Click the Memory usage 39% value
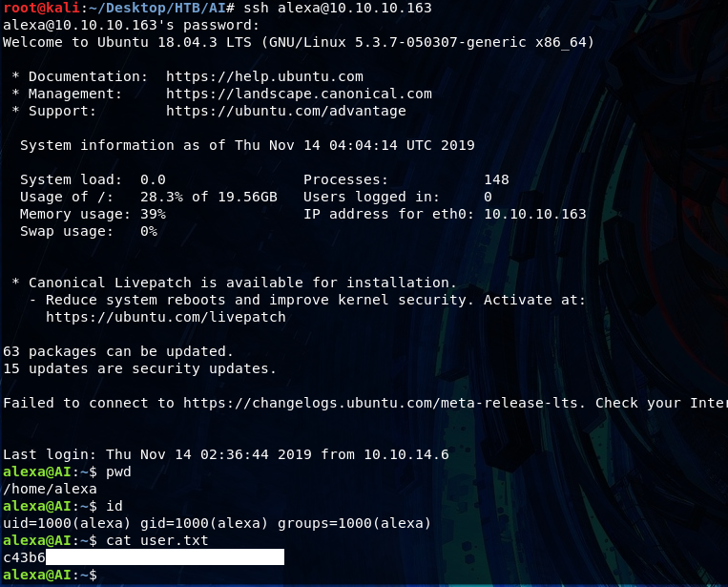728x587 pixels. point(153,214)
